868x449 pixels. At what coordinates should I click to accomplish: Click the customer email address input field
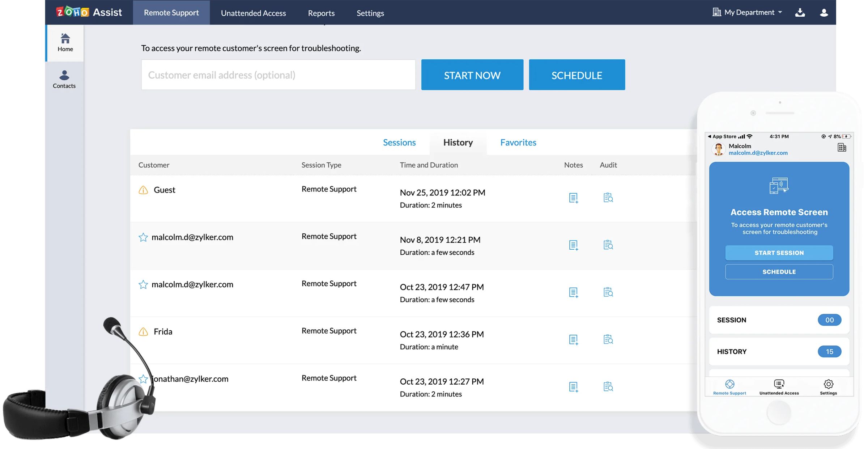pyautogui.click(x=278, y=75)
